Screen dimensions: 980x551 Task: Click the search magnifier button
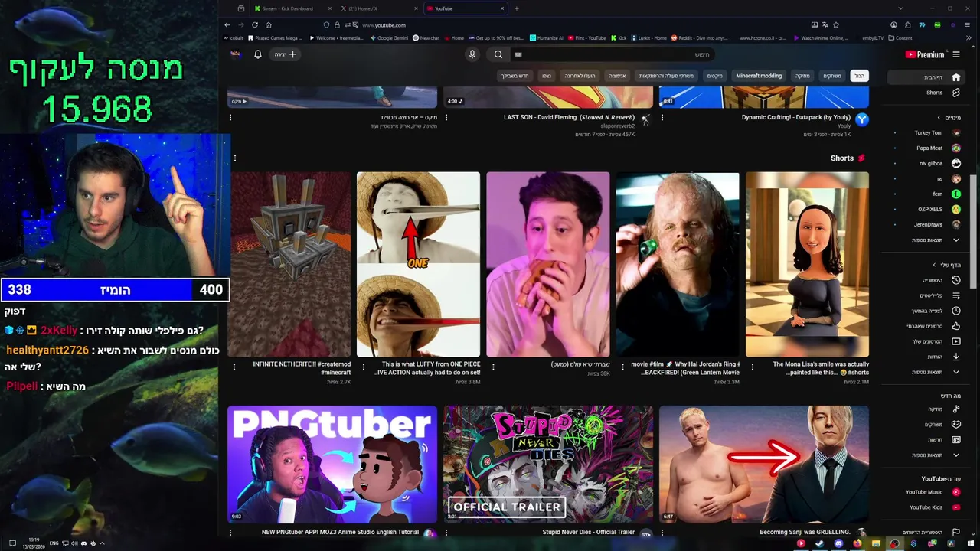(x=498, y=54)
